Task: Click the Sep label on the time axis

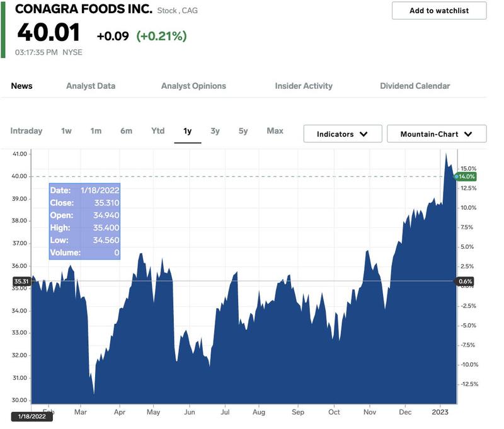Action: point(297,412)
